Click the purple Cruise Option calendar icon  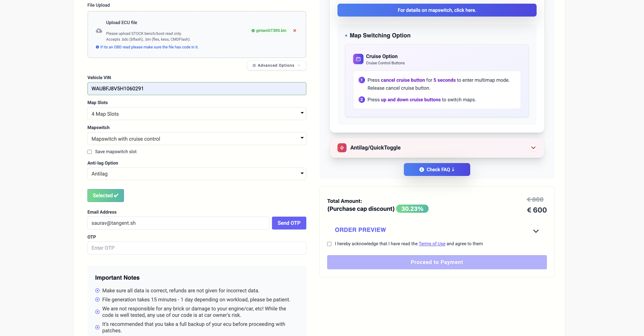(x=358, y=59)
